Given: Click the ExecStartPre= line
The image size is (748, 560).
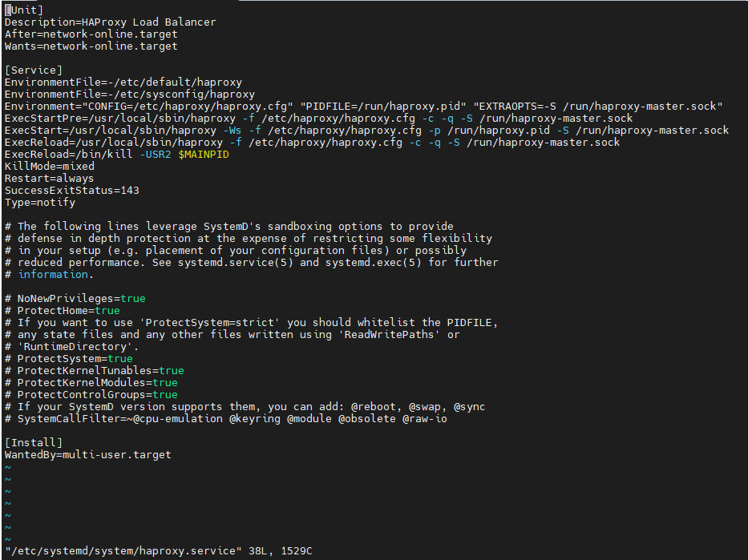Looking at the screenshot, I should click(x=318, y=119).
